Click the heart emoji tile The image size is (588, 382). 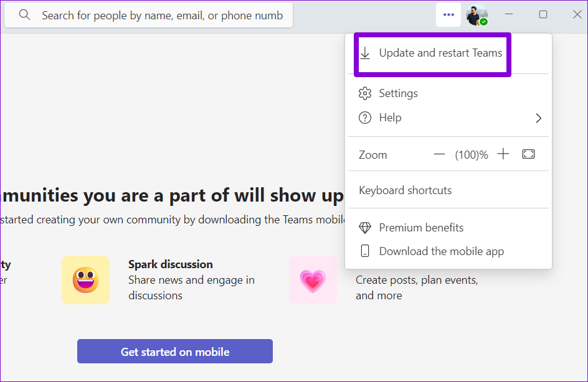(x=313, y=280)
